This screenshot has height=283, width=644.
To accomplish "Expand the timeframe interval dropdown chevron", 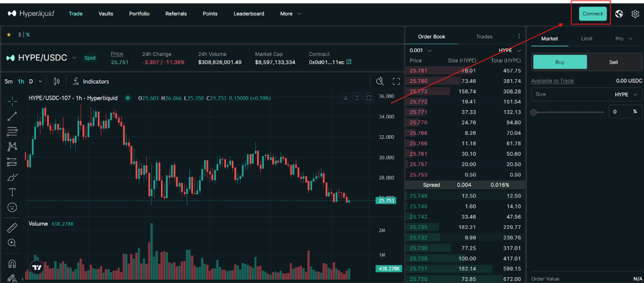I will click(40, 82).
